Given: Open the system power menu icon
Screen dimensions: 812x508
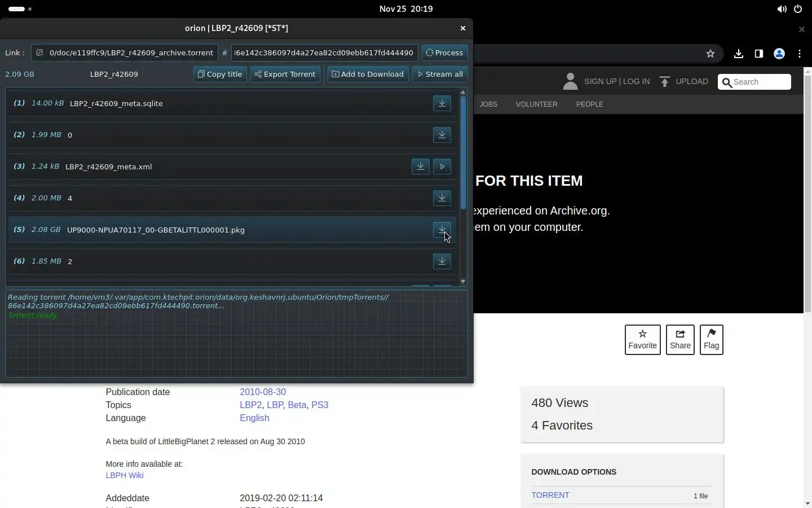Looking at the screenshot, I should pos(798,9).
